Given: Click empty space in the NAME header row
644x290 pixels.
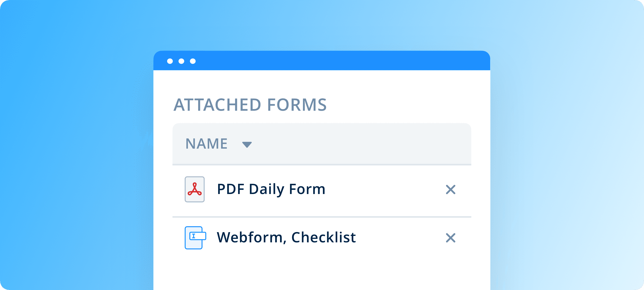Looking at the screenshot, I should coord(363,144).
